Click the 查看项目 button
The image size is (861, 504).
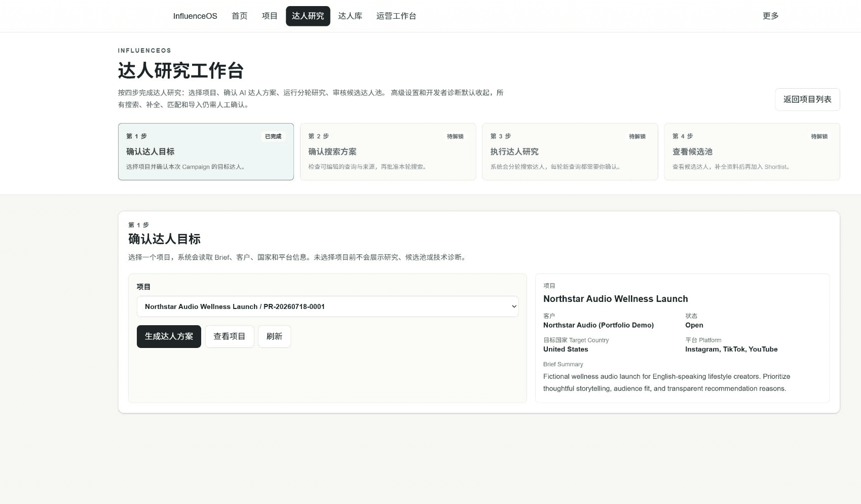point(230,336)
